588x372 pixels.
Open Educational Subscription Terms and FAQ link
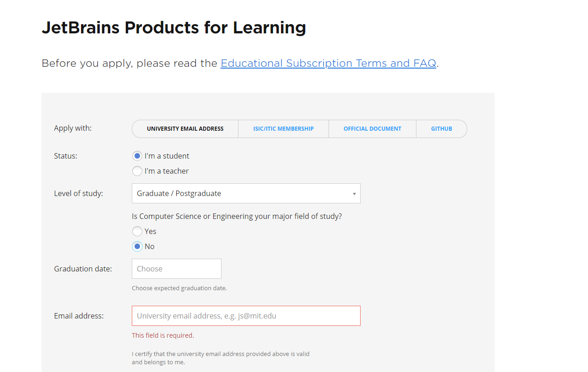pyautogui.click(x=328, y=63)
